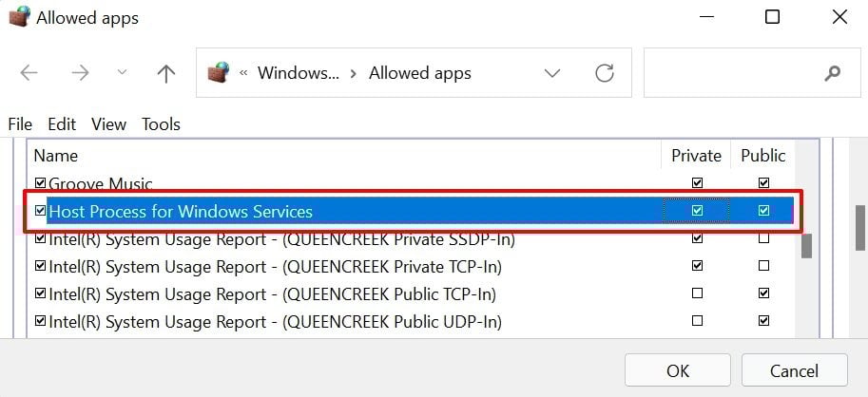Viewport: 868px width, 397px height.
Task: Click inside the search input field
Action: click(x=732, y=73)
